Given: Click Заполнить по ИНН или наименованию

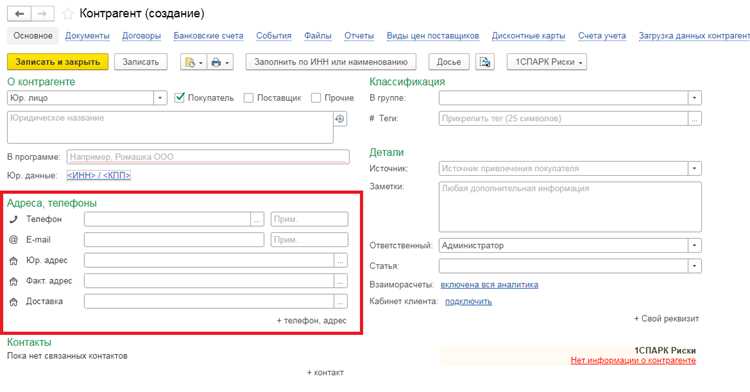Looking at the screenshot, I should (x=331, y=62).
